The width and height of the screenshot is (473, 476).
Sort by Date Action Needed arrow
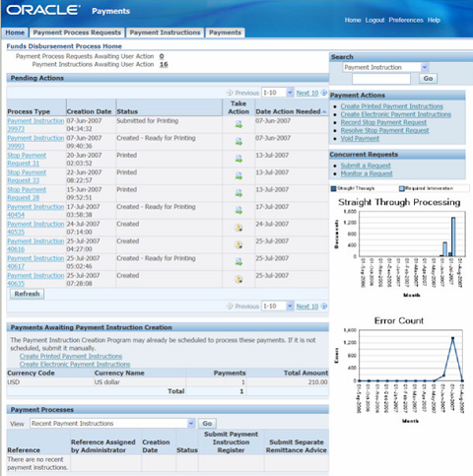click(324, 112)
